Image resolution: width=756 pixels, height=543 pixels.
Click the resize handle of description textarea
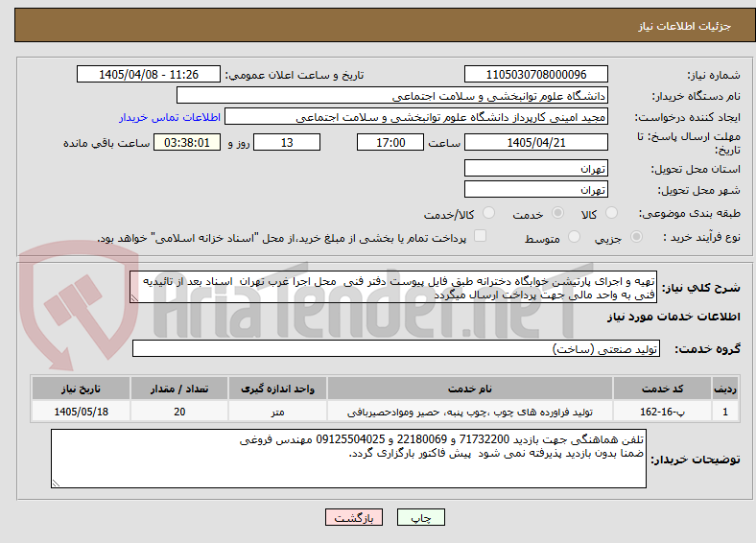[134, 299]
